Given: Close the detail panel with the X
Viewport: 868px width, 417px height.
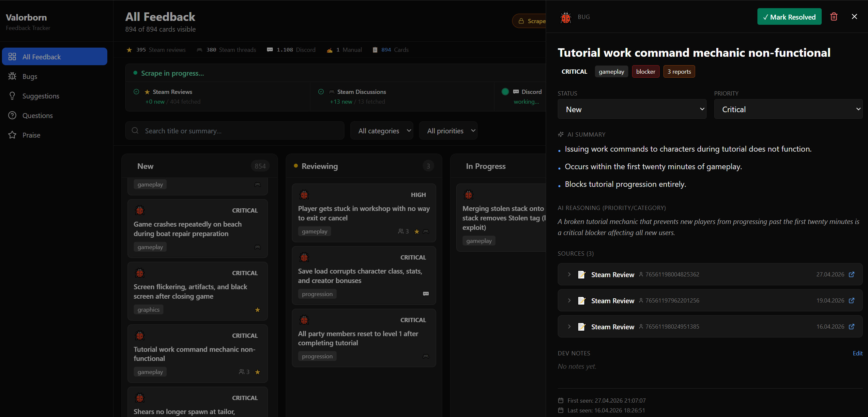Looking at the screenshot, I should pos(854,17).
